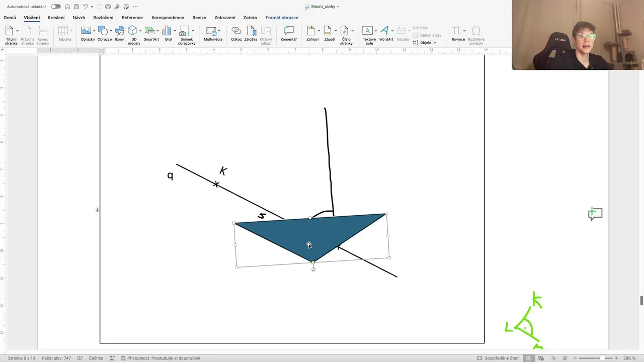Click the Zápatí footer icon
The image size is (644, 362).
(328, 31)
